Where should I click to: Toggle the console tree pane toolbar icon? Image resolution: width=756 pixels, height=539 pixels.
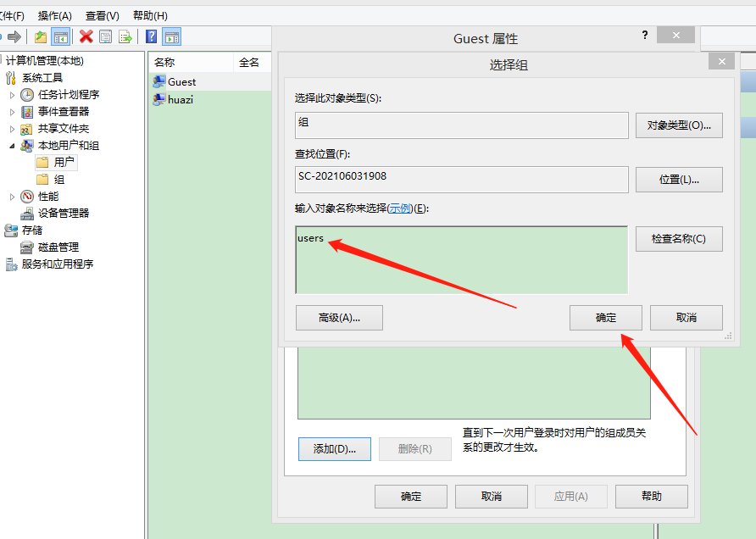60,36
